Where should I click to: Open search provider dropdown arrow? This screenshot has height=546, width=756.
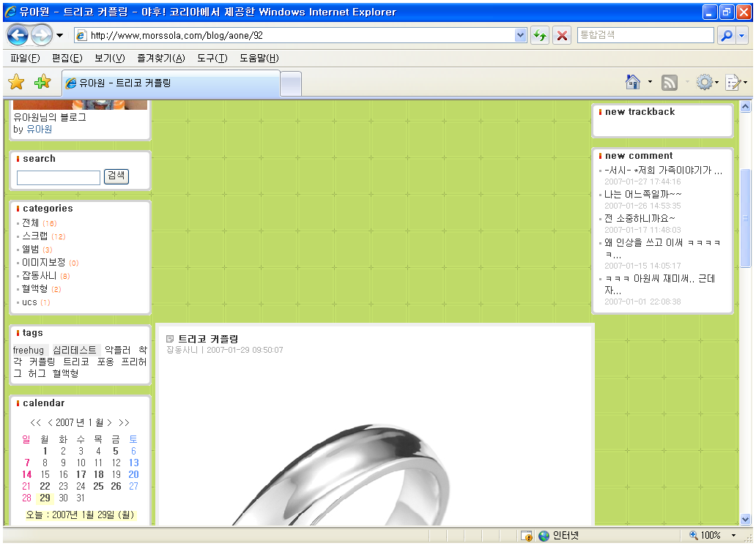click(742, 35)
